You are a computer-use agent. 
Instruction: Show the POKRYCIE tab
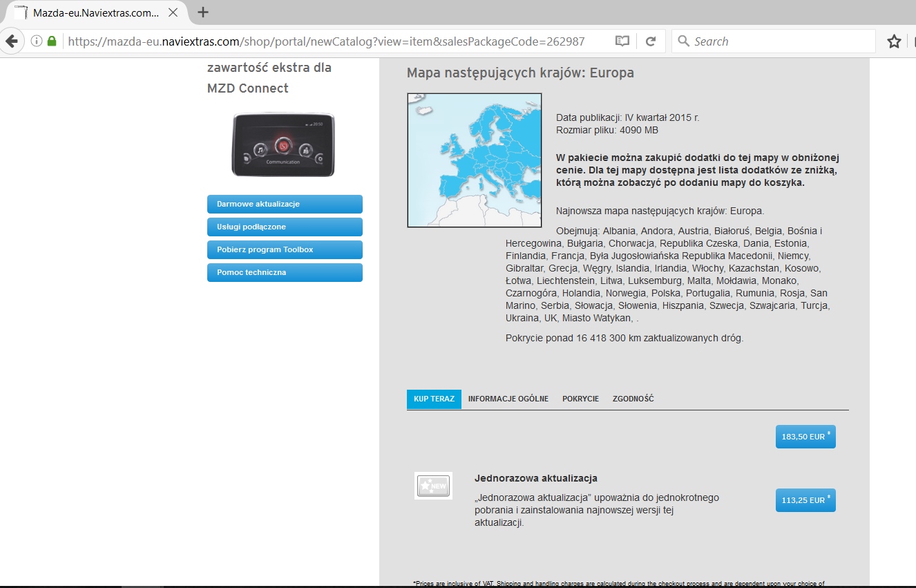(x=580, y=399)
